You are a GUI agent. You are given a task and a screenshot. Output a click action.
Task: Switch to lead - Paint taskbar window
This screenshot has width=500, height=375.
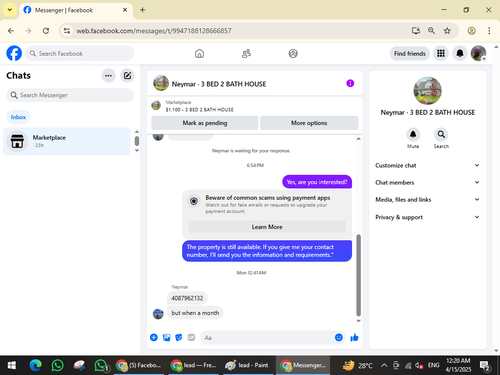coord(247,365)
